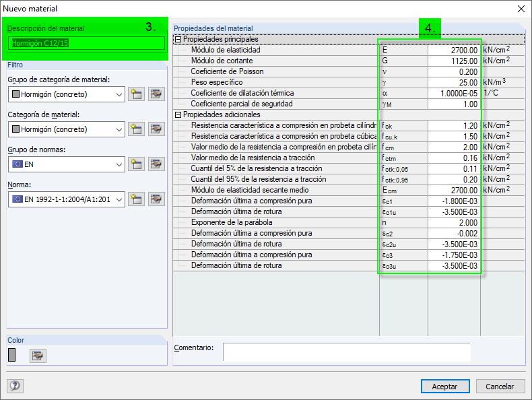
Task: Select the parabola exponent n value 2.000
Action: (x=454, y=223)
